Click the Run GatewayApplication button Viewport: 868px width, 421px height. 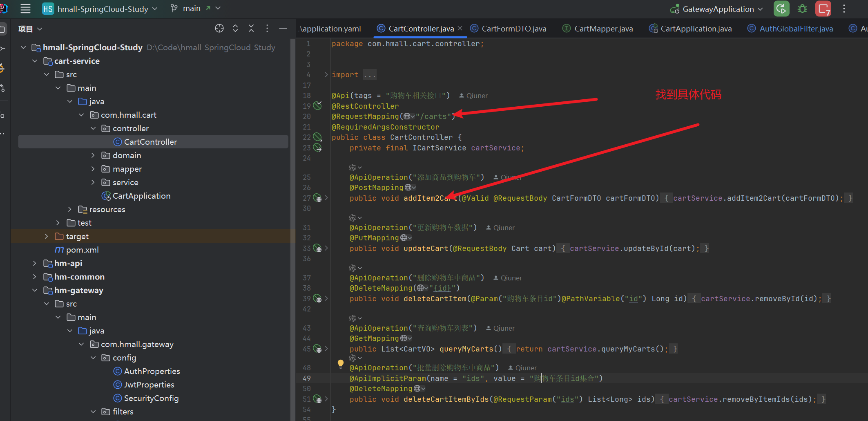point(781,9)
